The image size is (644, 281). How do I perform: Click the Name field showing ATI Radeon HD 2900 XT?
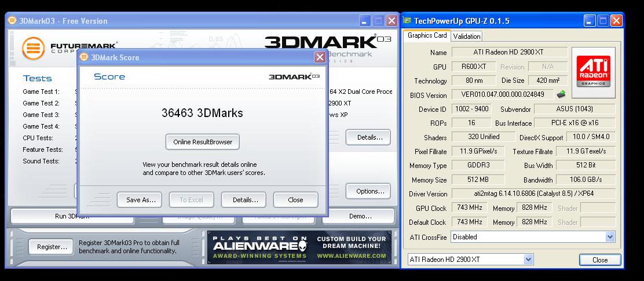509,52
